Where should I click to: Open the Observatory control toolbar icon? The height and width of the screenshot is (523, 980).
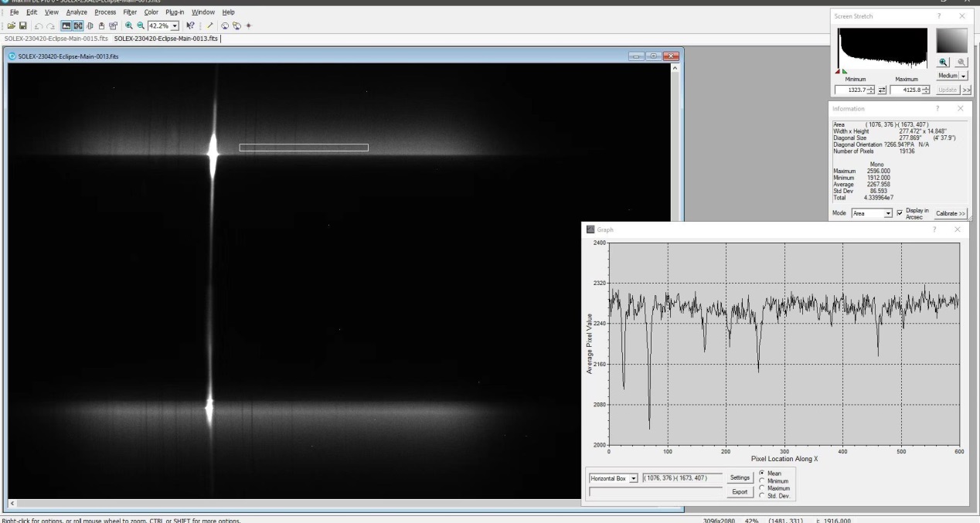225,25
